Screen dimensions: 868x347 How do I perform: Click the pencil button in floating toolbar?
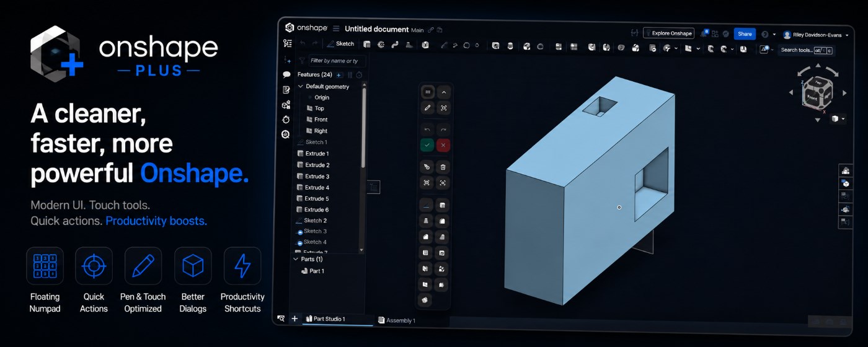(427, 108)
